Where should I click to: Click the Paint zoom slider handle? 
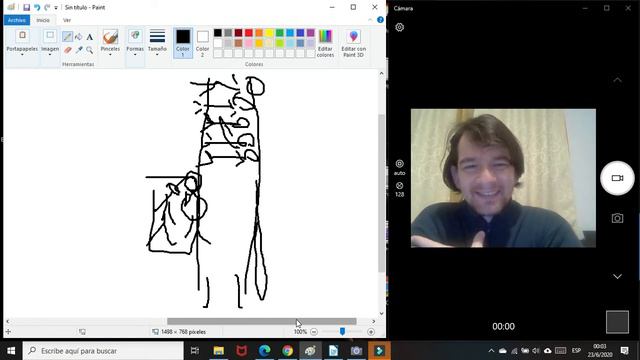342,332
